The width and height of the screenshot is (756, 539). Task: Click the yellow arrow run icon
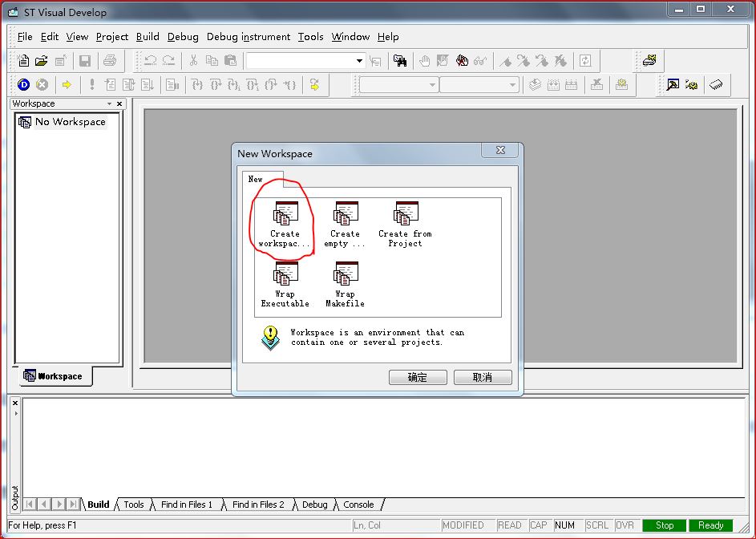coord(67,85)
